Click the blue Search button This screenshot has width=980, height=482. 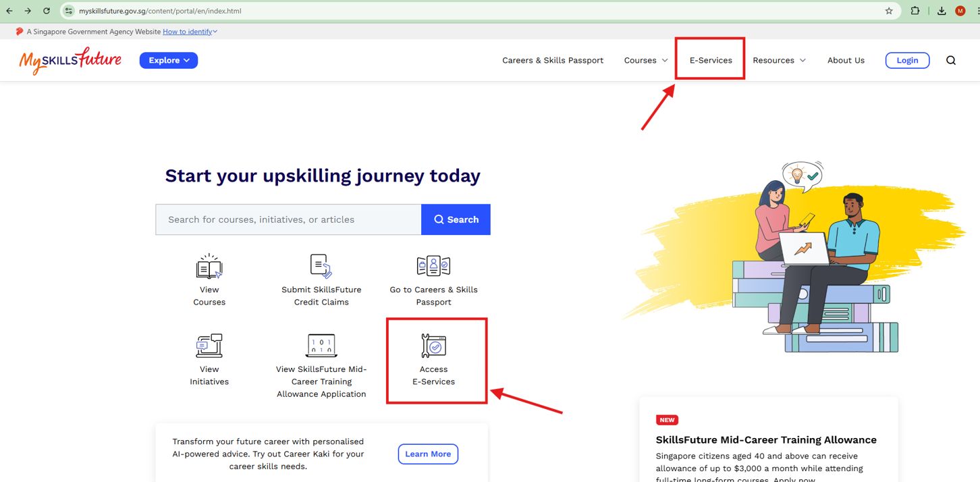click(456, 219)
